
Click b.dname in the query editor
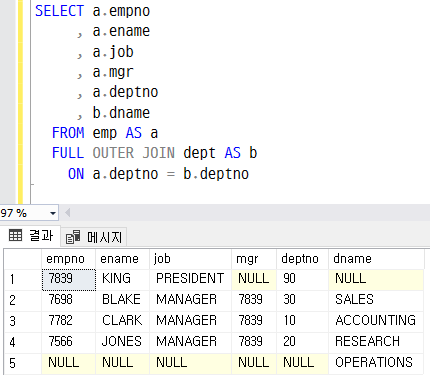121,113
